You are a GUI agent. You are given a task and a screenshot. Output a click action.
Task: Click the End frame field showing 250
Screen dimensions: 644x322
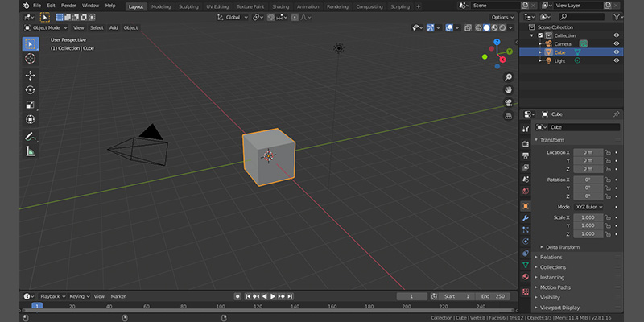pyautogui.click(x=493, y=296)
